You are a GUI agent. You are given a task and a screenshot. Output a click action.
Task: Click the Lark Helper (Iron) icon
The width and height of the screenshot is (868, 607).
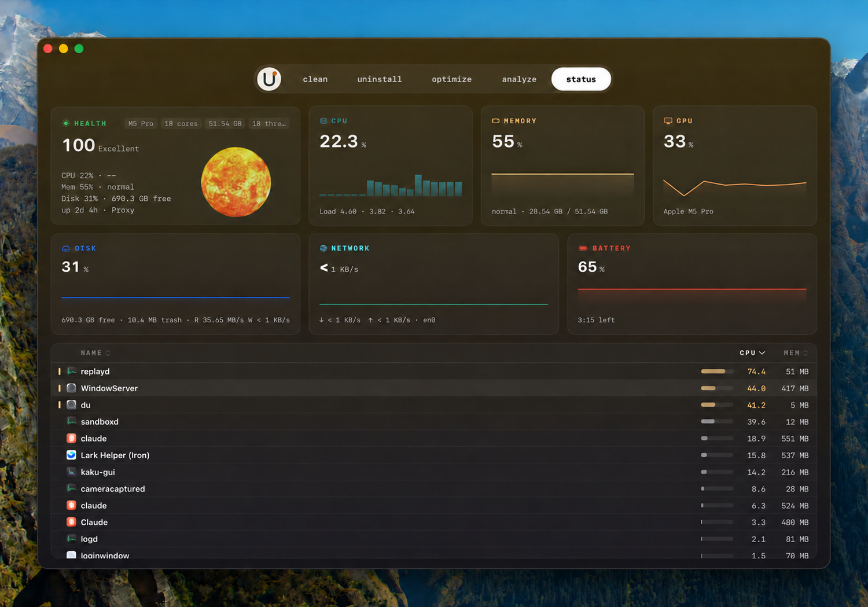[x=71, y=455]
